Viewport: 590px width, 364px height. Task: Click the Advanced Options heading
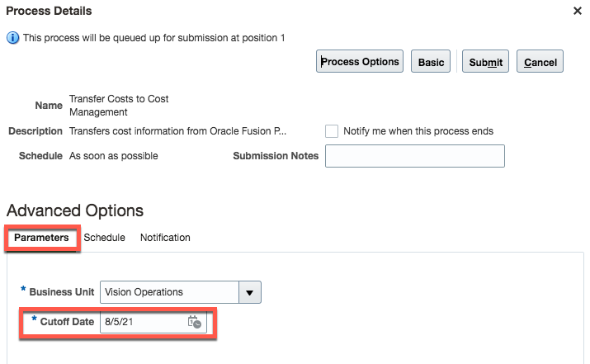(75, 210)
